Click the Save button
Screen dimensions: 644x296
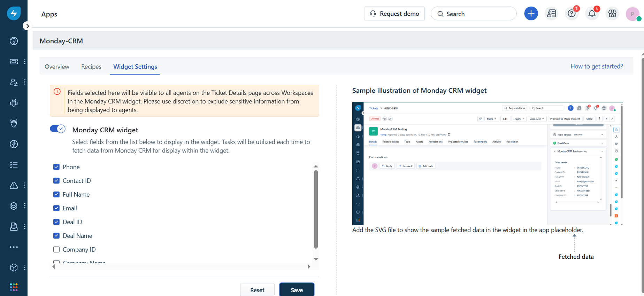[x=297, y=290]
